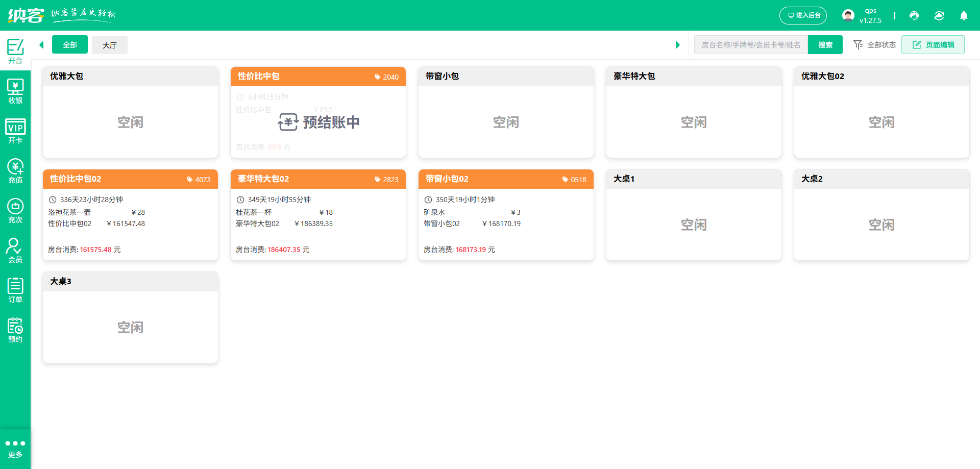980x469 pixels.
Task: Click the left pagination arrow
Action: point(41,44)
